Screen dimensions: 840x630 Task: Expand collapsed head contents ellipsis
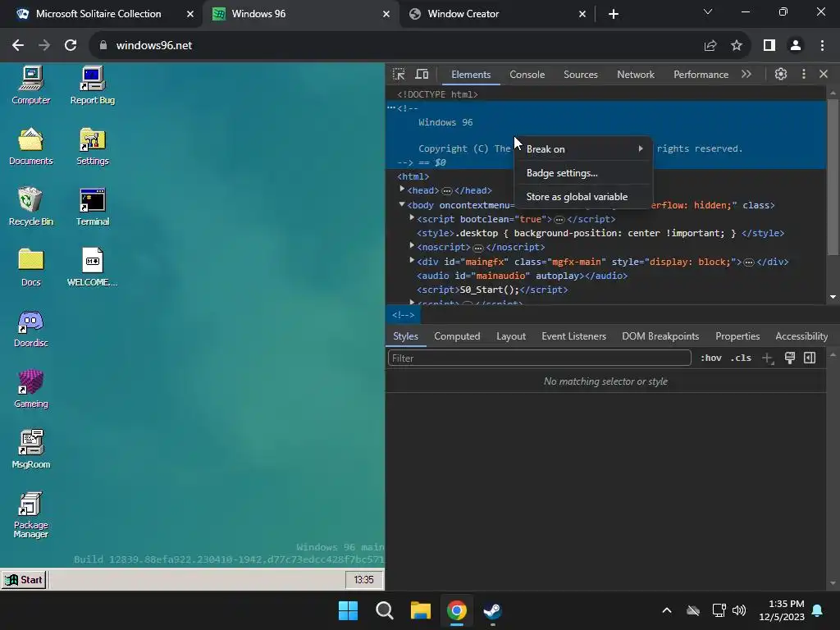[x=447, y=190]
